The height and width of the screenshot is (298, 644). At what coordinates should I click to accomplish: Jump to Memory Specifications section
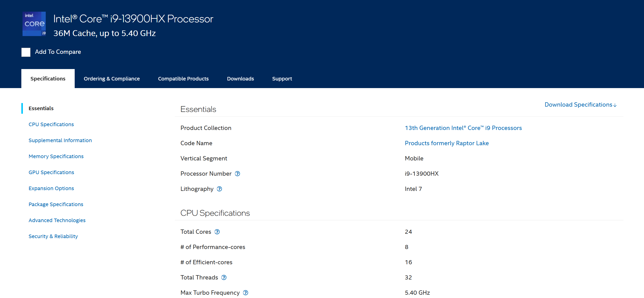pos(56,156)
